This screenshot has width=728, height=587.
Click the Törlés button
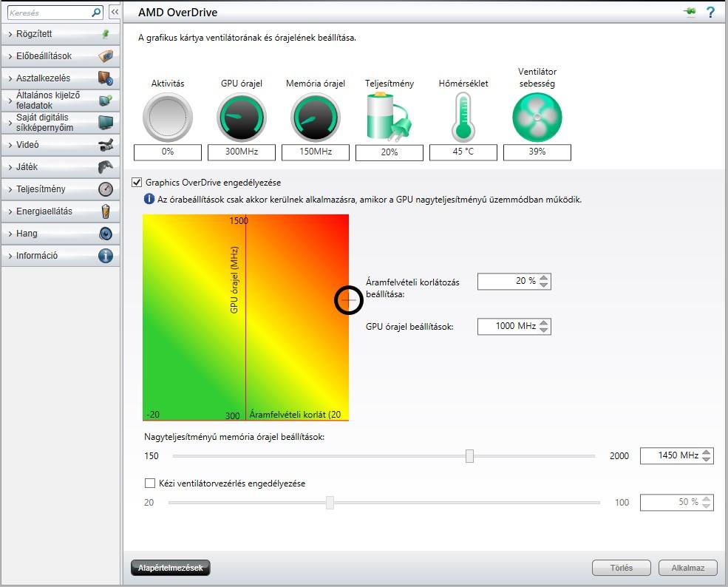pos(622,568)
